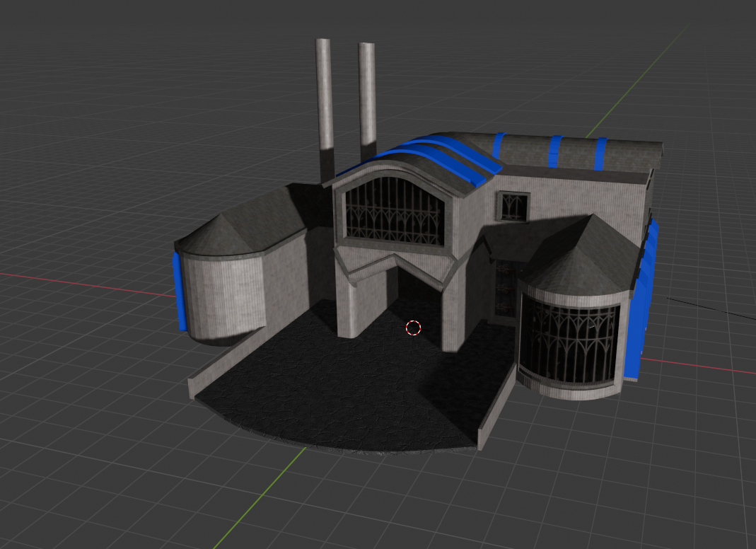Select the blue panel on the building's right side
The height and width of the screenshot is (549, 756).
(x=641, y=301)
